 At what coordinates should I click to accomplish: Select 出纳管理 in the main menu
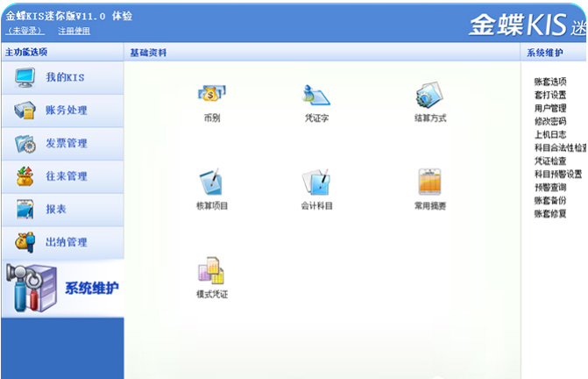point(62,243)
